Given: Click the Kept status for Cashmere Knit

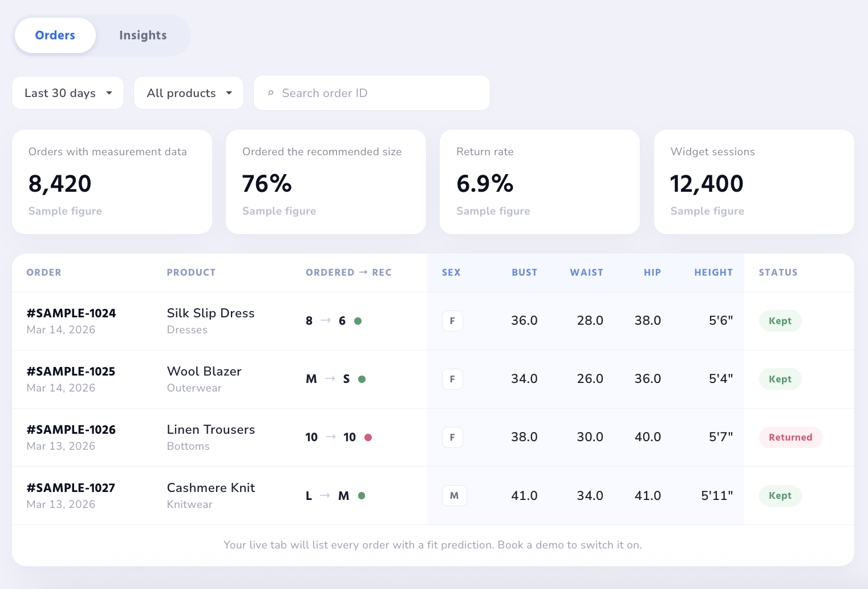Looking at the screenshot, I should pos(780,495).
